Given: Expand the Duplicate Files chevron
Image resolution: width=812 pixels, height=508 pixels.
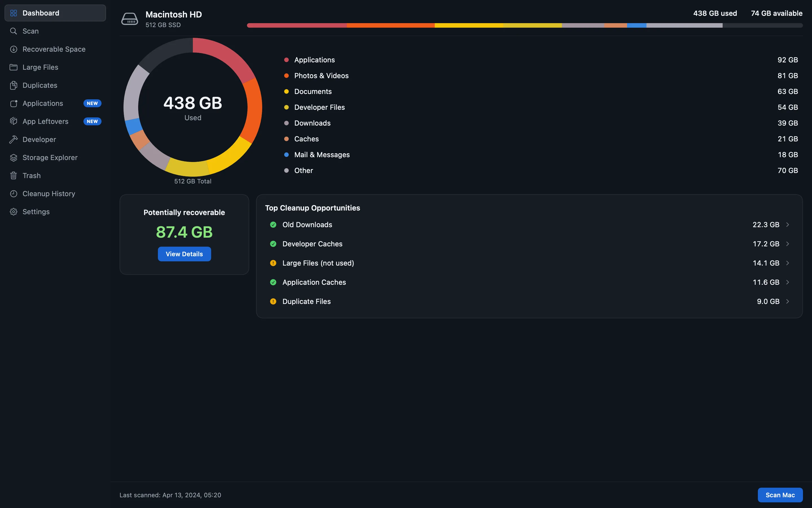Looking at the screenshot, I should coord(787,301).
